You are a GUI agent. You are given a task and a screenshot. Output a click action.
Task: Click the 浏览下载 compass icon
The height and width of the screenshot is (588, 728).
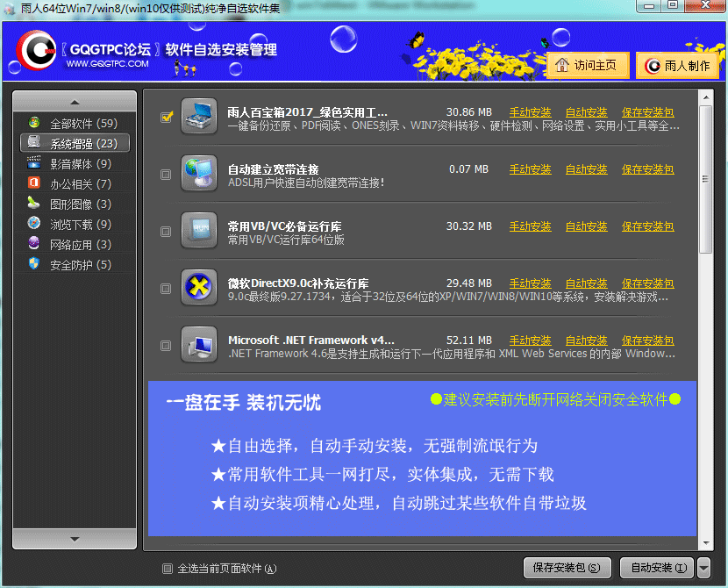34,222
